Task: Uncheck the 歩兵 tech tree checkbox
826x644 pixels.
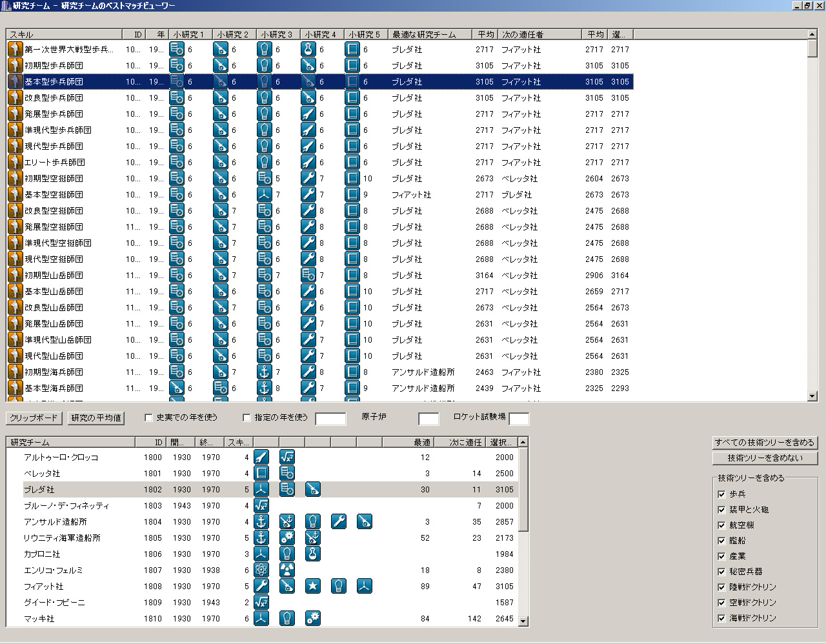Action: coord(721,494)
